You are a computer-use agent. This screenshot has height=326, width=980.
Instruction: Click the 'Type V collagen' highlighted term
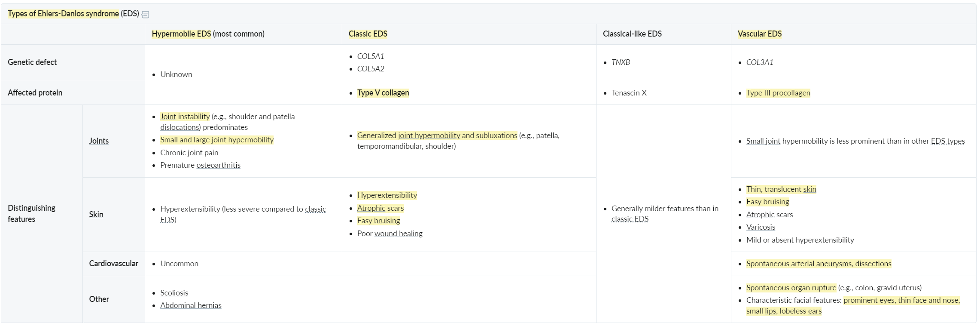[x=383, y=93]
